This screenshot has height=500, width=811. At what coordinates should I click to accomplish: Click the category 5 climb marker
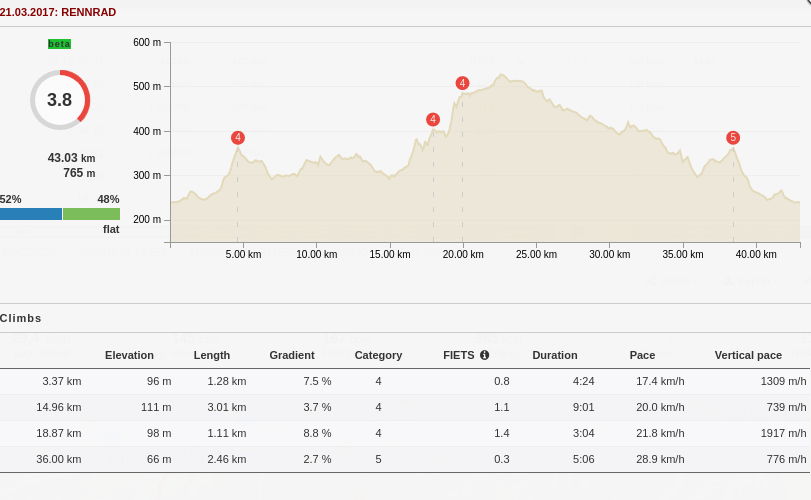tap(733, 137)
